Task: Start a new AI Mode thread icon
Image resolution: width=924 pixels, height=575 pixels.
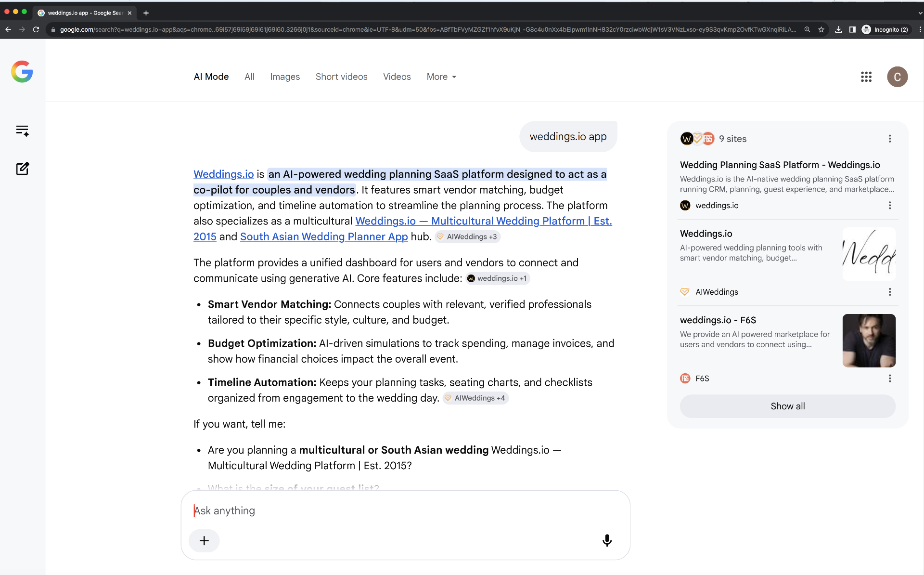Action: (22, 169)
